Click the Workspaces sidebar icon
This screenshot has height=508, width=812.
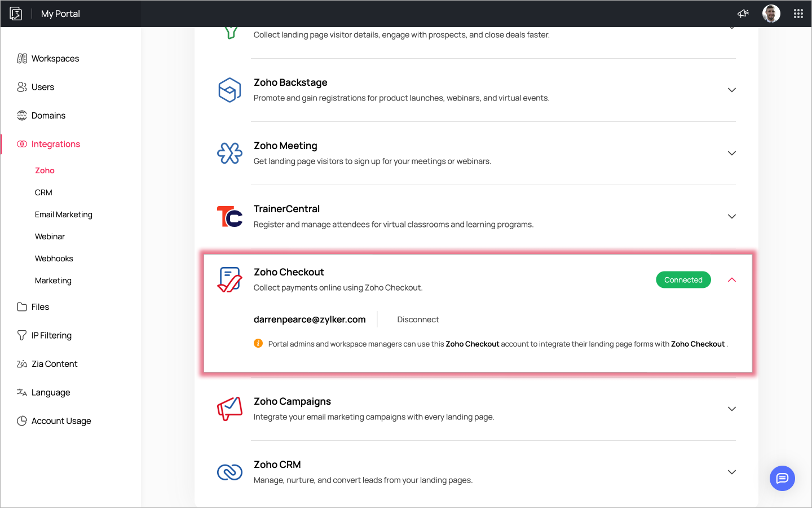point(22,59)
